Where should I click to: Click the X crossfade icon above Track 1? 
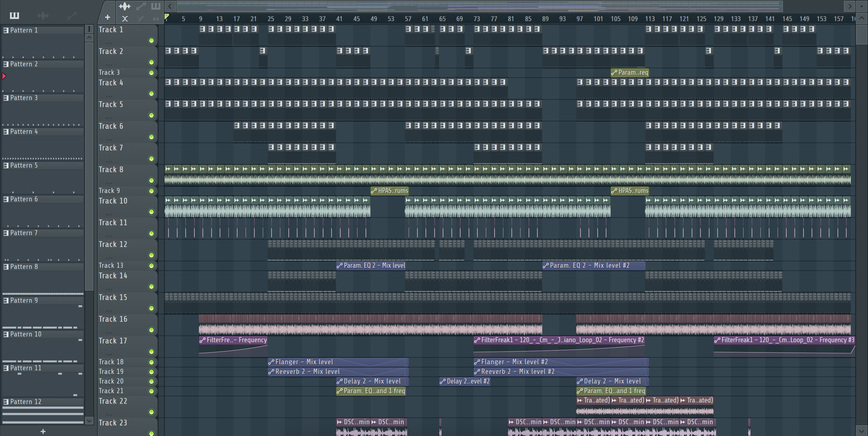point(125,19)
